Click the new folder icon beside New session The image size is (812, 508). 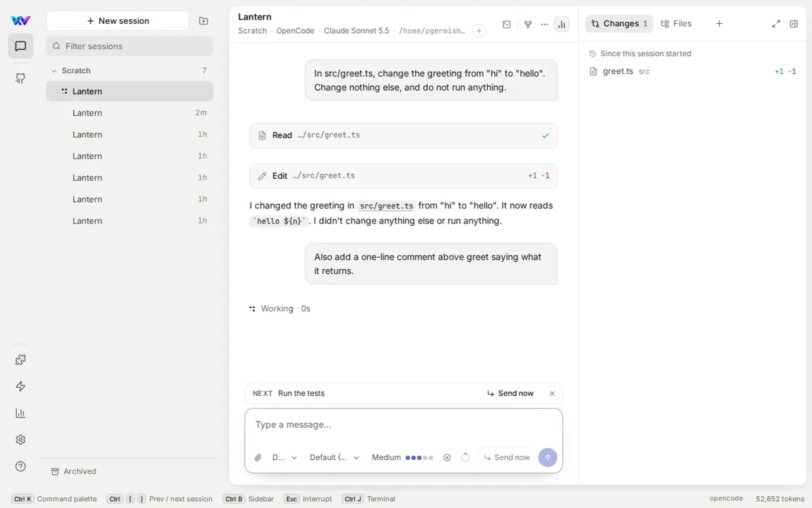pyautogui.click(x=204, y=21)
